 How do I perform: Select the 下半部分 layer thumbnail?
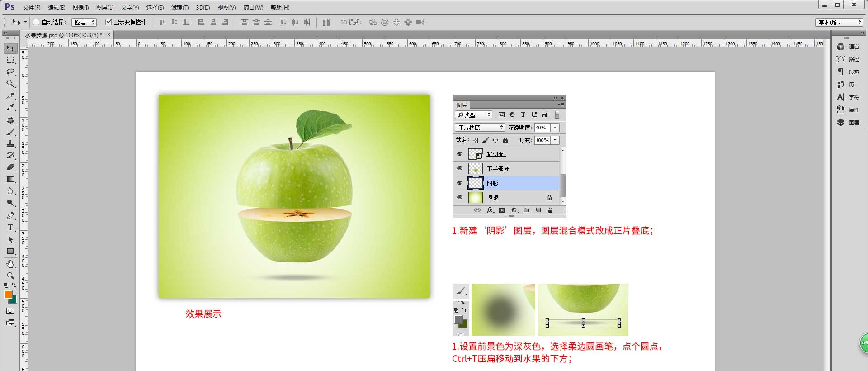[x=475, y=168]
